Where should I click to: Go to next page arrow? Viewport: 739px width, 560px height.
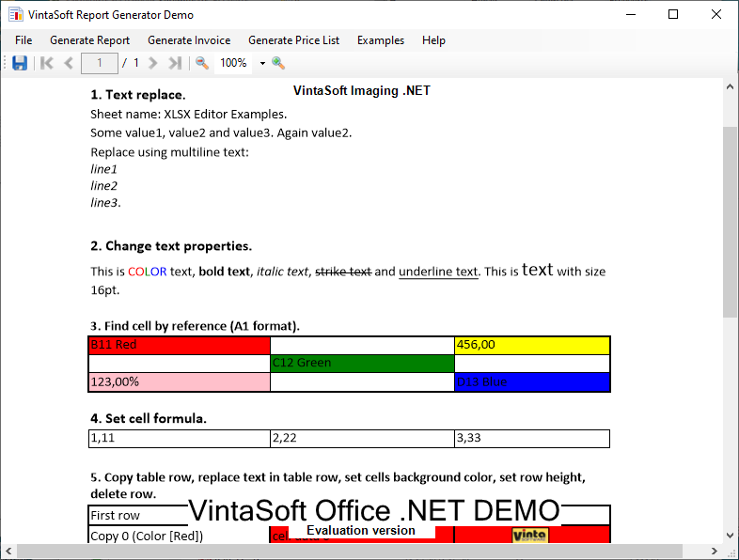[x=153, y=63]
